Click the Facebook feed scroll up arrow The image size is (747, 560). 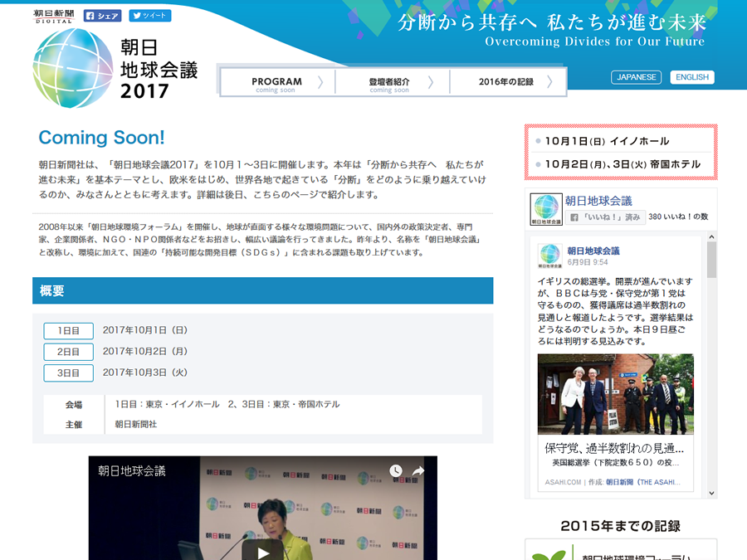pos(711,236)
